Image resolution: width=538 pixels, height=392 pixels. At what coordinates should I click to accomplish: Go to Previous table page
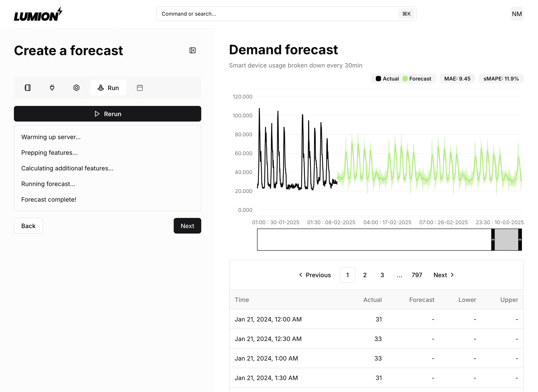click(315, 275)
